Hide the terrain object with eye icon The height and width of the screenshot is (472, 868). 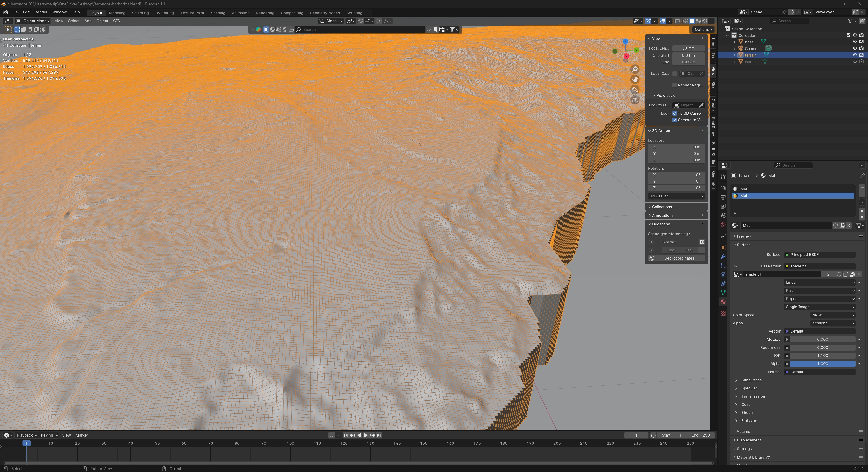pos(854,55)
